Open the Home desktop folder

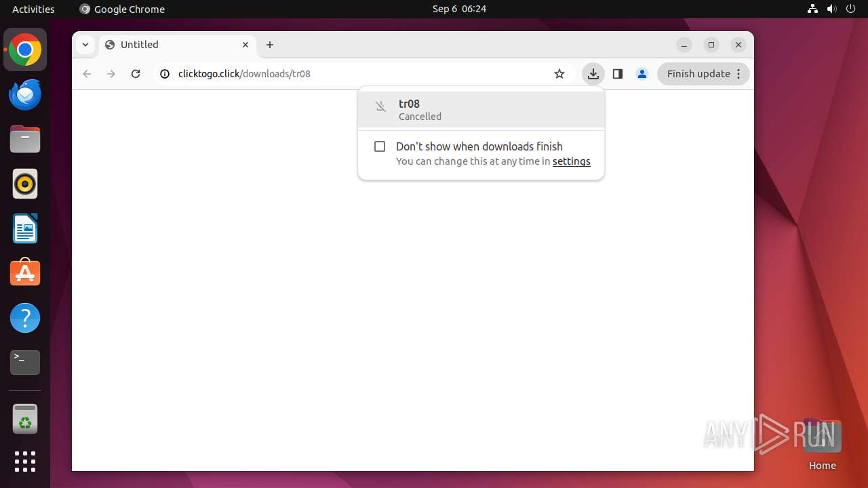822,444
